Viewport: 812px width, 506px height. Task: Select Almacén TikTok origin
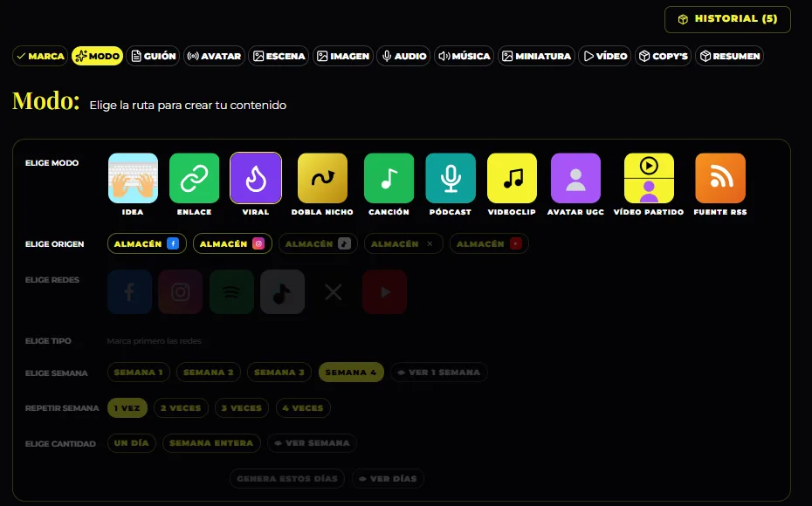[318, 243]
